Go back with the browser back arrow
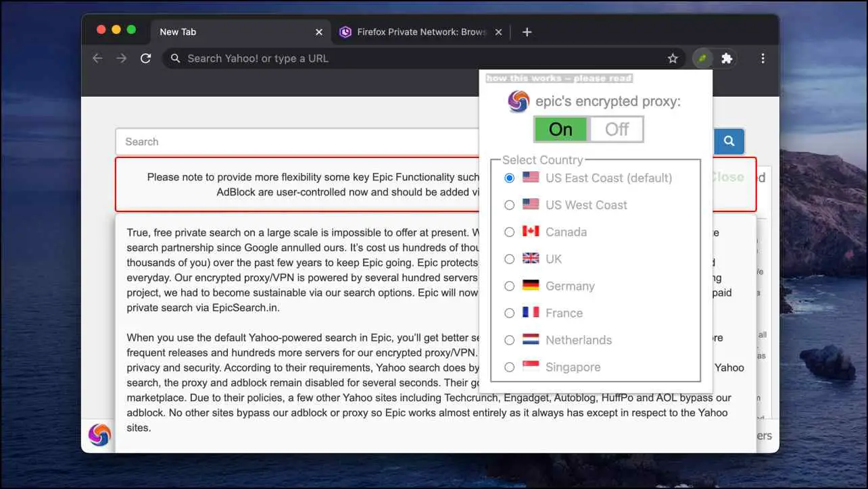Viewport: 868px width, 489px height. tap(97, 59)
